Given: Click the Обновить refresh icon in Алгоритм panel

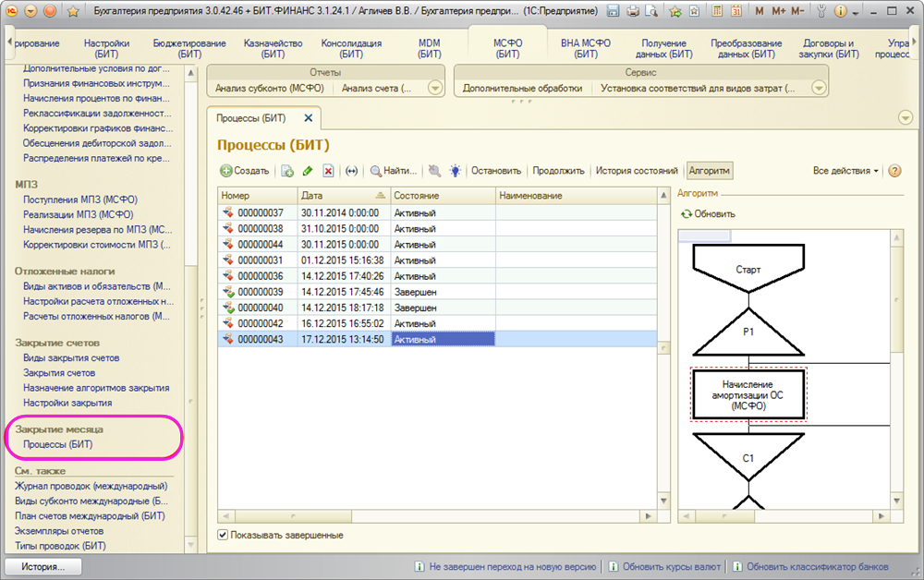Looking at the screenshot, I should pos(686,213).
